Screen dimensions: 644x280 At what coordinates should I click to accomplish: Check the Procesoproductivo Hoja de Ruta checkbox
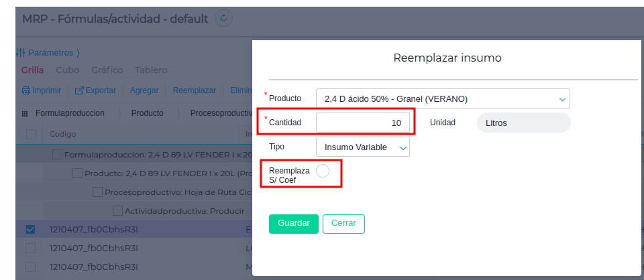click(x=97, y=192)
